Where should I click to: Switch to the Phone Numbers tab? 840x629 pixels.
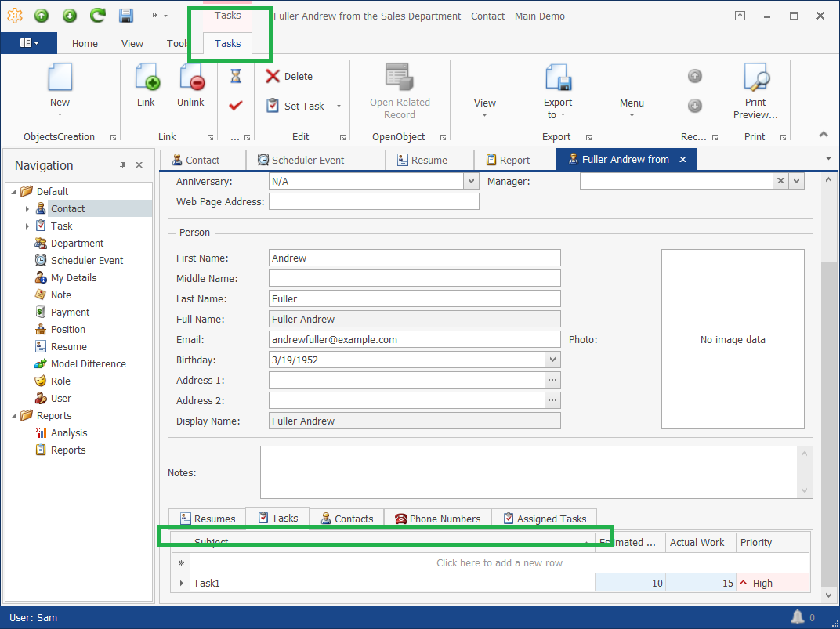point(437,518)
